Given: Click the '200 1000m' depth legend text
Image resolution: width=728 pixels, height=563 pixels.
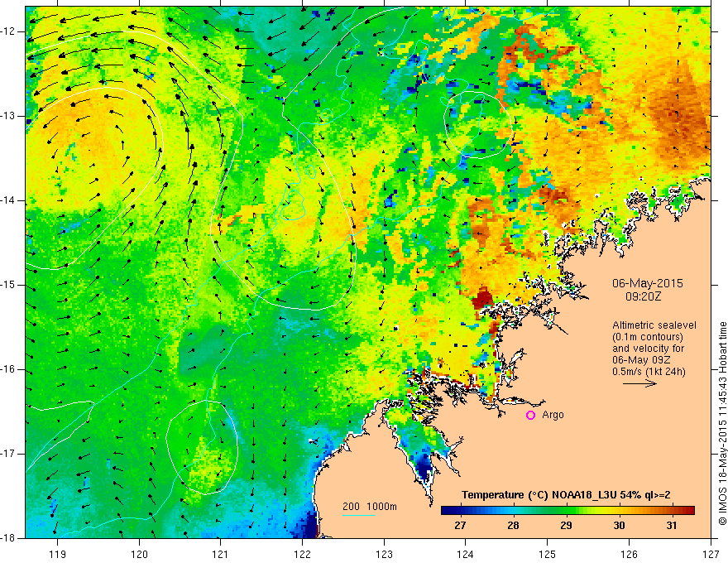Looking at the screenshot, I should coord(370,507).
